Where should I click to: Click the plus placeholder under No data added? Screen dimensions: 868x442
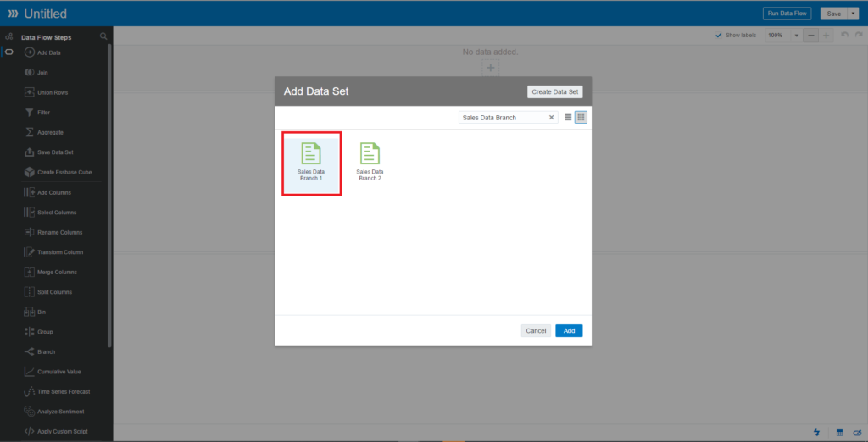coord(490,69)
